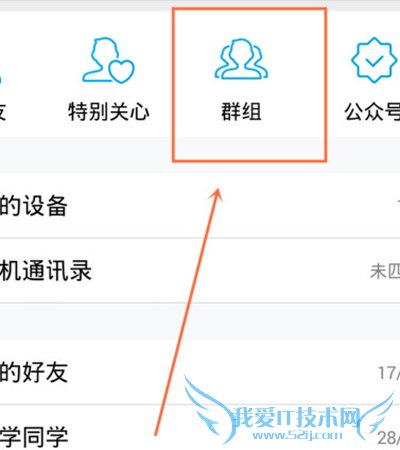Expand the 学同学 classmates group
Image resolution: width=400 pixels, height=450 pixels.
pos(200,428)
